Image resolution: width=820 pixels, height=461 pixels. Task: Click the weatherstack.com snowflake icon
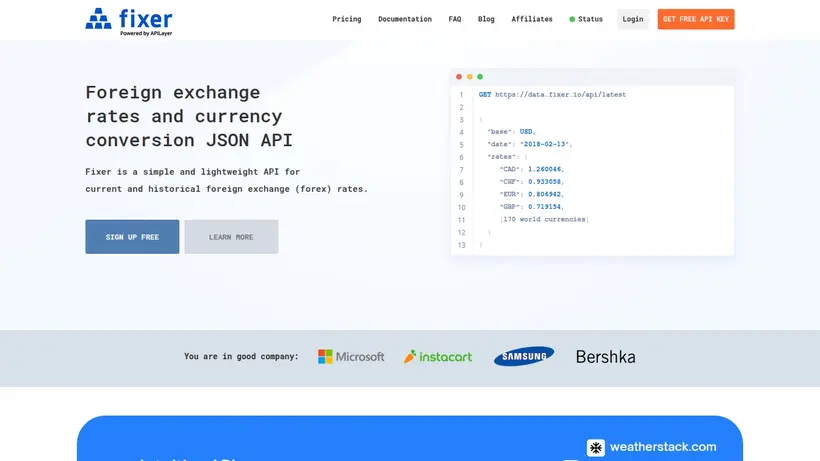click(x=596, y=447)
